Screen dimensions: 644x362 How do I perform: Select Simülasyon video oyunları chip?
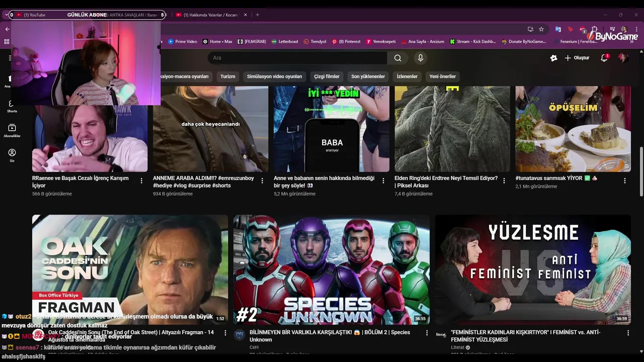[274, 76]
